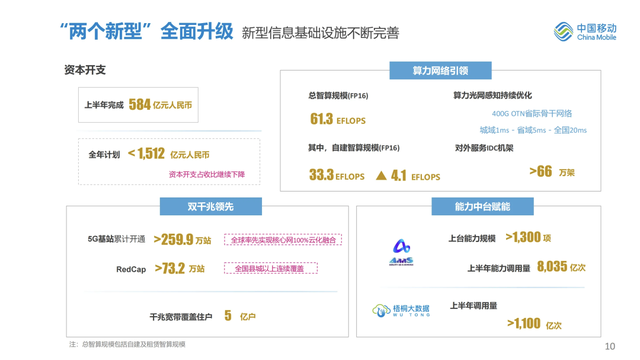
Task: Click footnote 注: 总智算规模包括自建及租赁智算规模
Action: 127,344
